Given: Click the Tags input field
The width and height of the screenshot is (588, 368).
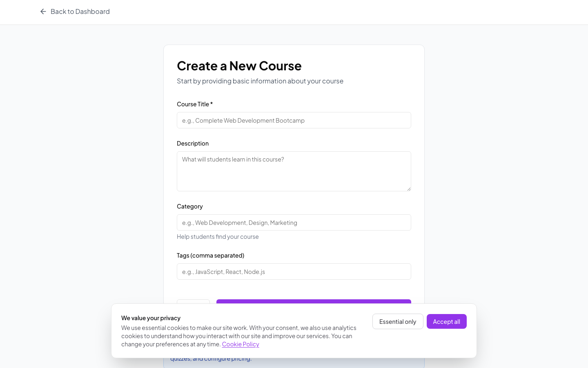Looking at the screenshot, I should (x=294, y=272).
